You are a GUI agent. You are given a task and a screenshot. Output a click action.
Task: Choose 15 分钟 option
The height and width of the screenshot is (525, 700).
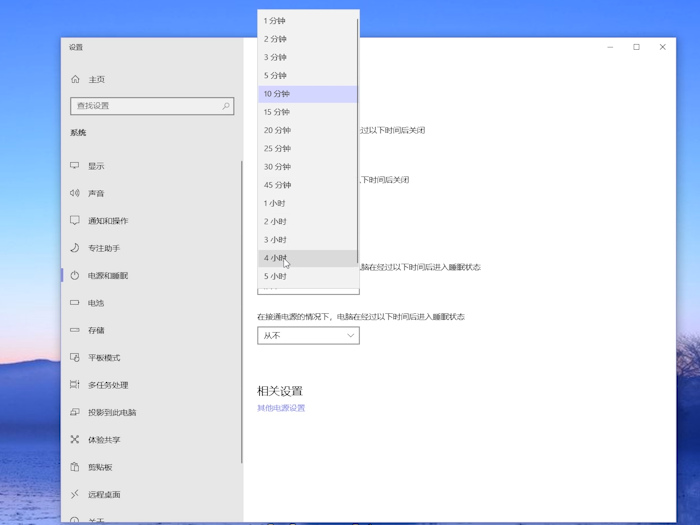(x=308, y=112)
